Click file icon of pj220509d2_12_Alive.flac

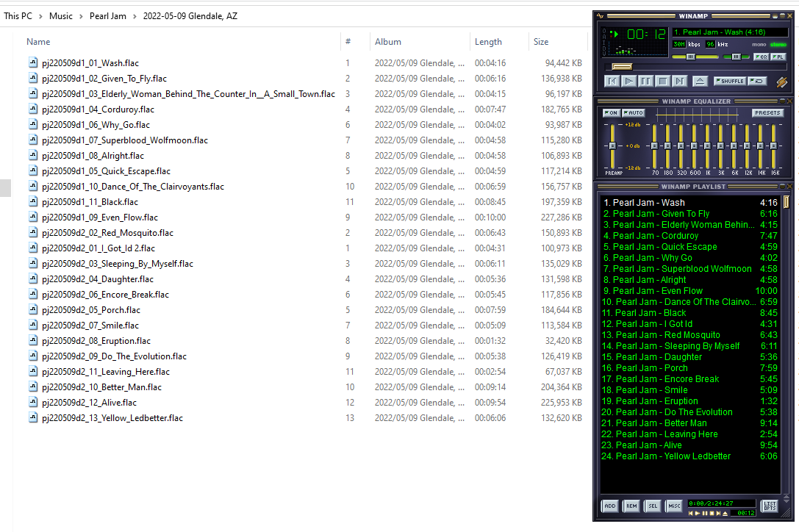[33, 402]
